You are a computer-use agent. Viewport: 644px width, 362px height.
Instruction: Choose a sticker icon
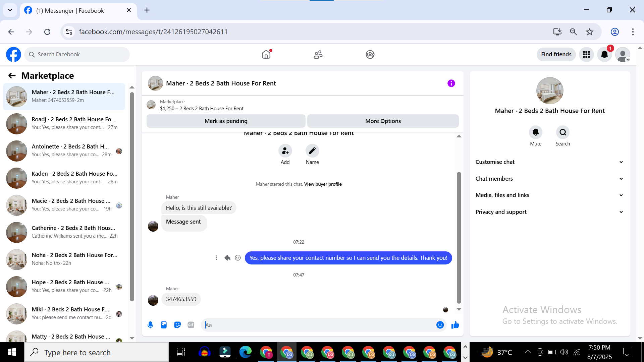click(177, 325)
